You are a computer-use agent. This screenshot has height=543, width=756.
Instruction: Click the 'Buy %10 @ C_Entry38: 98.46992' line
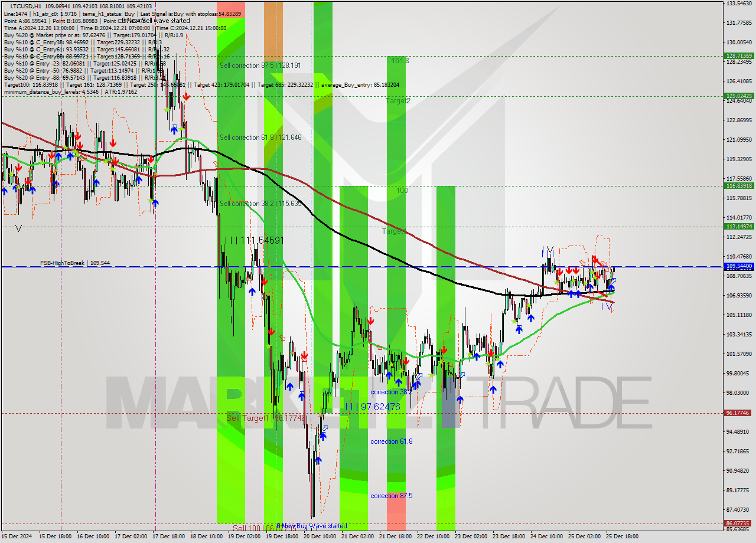(x=83, y=42)
